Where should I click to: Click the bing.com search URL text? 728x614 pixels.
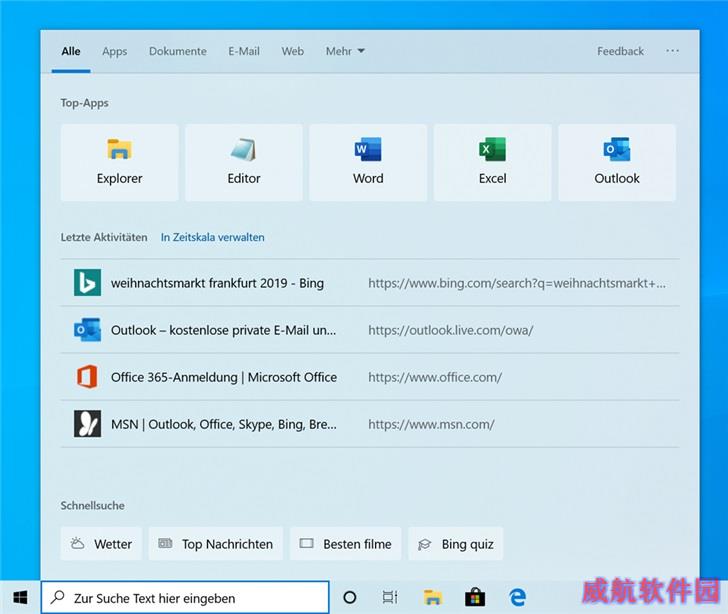coord(517,283)
